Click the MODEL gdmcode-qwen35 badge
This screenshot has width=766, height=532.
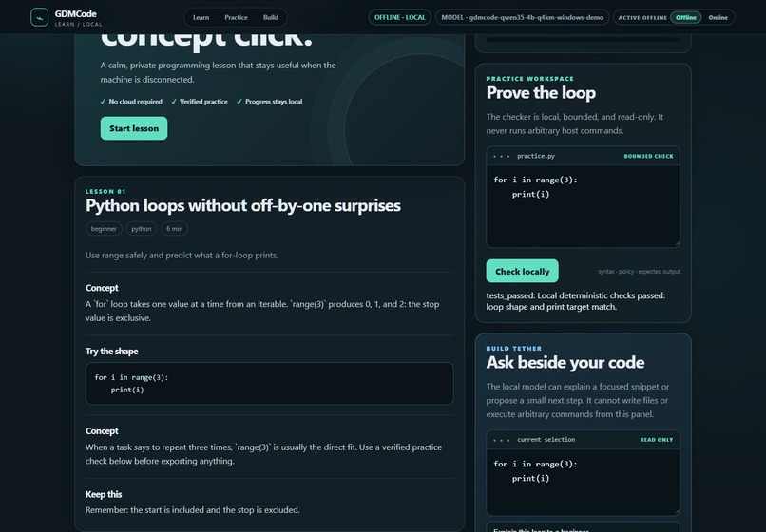(x=522, y=17)
